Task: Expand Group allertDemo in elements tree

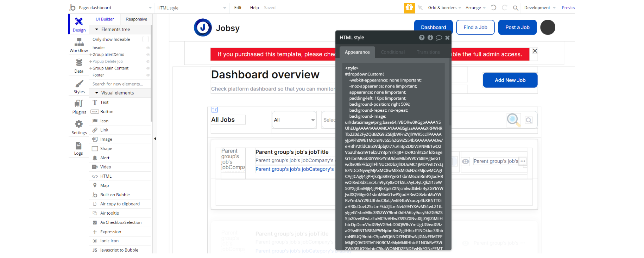Action: [x=90, y=55]
